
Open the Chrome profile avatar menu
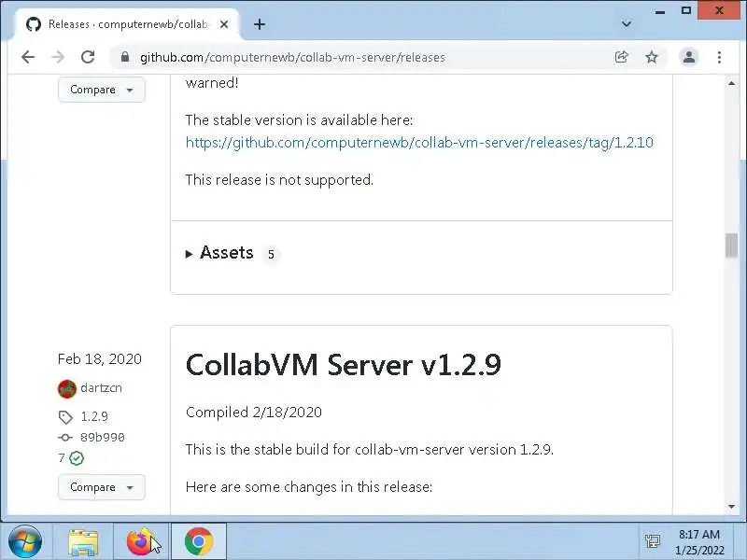pyautogui.click(x=689, y=57)
